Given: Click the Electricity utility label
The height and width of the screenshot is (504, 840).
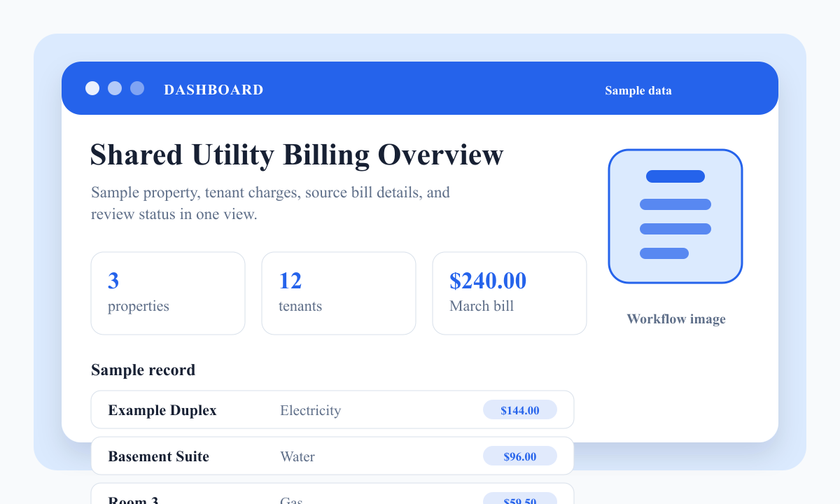Looking at the screenshot, I should 310,410.
